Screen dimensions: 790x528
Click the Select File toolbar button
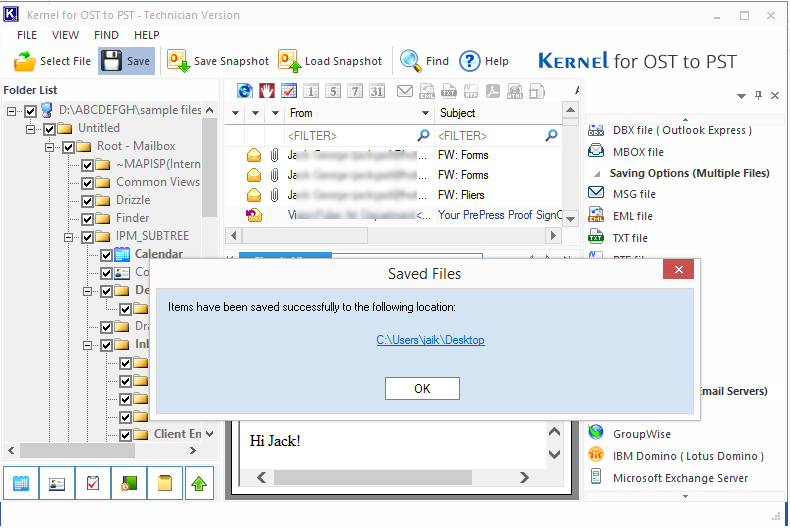[52, 61]
